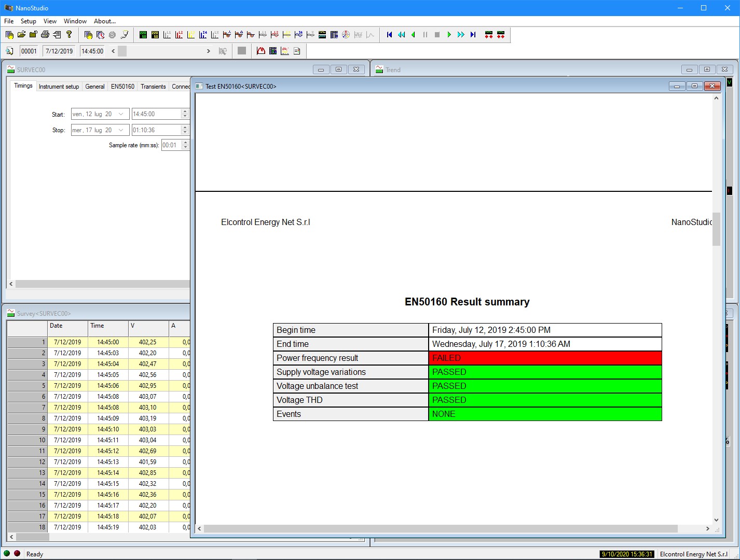The image size is (740, 560).
Task: Click the yellow question mark help icon
Action: (x=69, y=35)
